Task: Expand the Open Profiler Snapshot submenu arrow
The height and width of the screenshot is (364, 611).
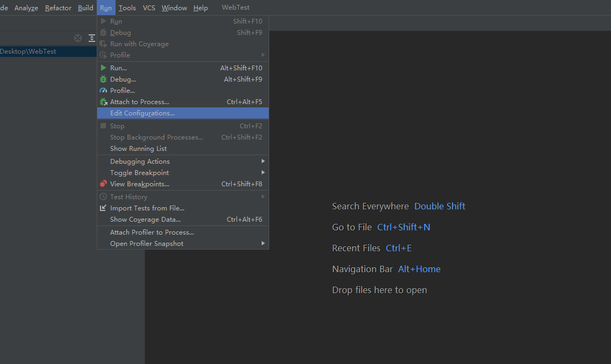Action: (x=263, y=243)
